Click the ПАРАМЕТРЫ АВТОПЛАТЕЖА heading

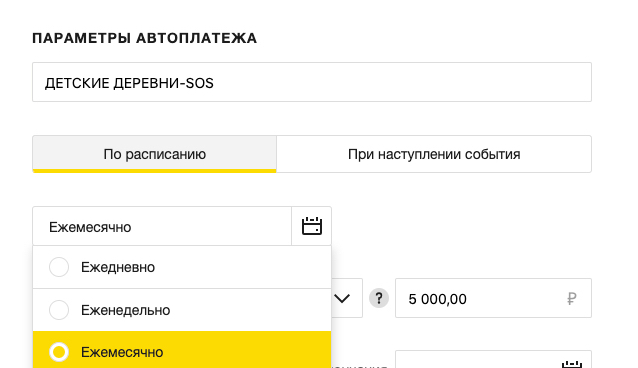(144, 38)
